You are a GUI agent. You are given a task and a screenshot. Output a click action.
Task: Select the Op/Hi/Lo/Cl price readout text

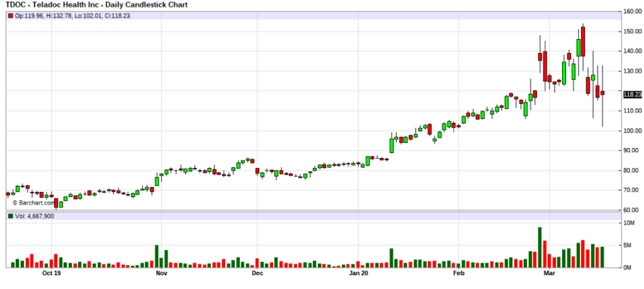72,16
